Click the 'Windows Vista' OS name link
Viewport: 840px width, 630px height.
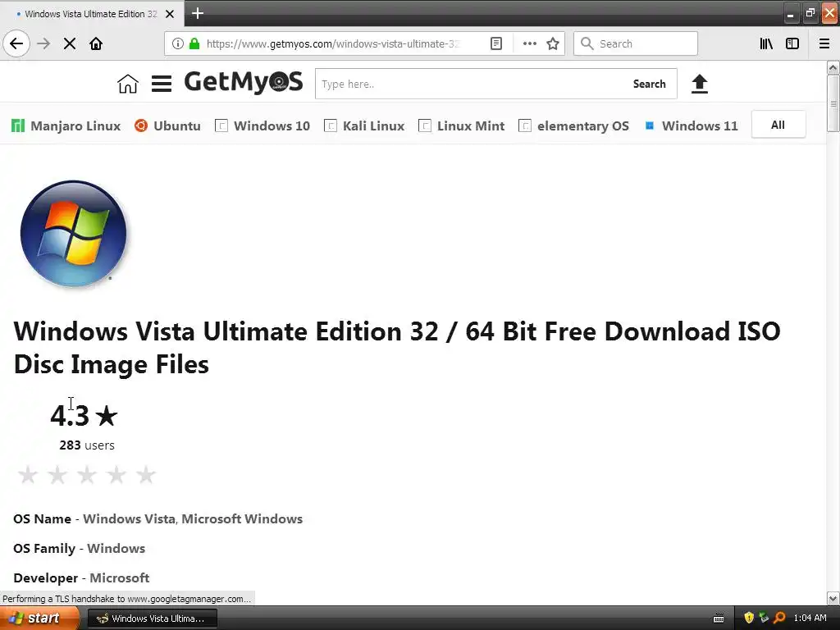tap(129, 518)
